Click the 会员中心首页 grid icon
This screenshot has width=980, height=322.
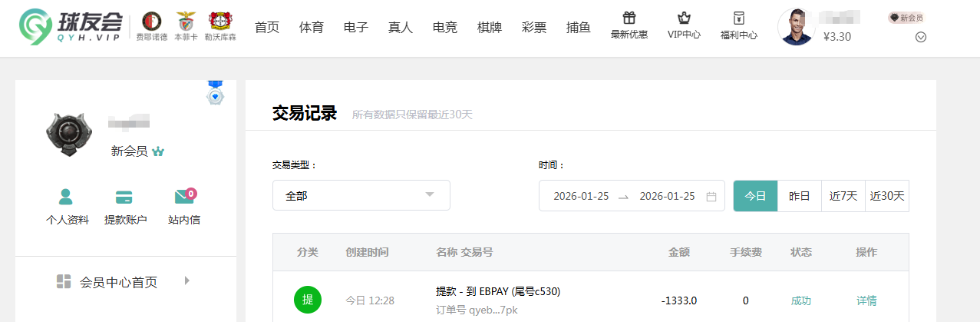(64, 281)
